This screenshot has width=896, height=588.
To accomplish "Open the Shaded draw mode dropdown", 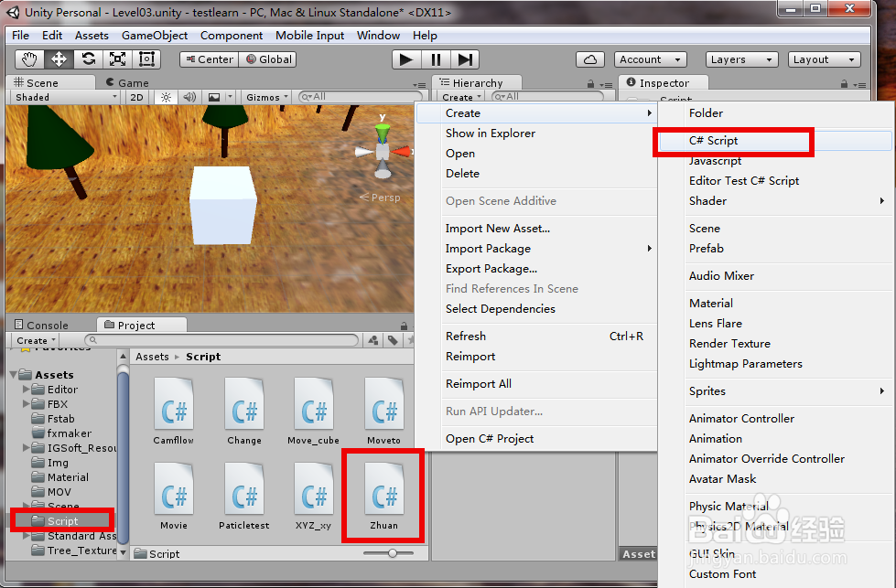I will pos(66,98).
